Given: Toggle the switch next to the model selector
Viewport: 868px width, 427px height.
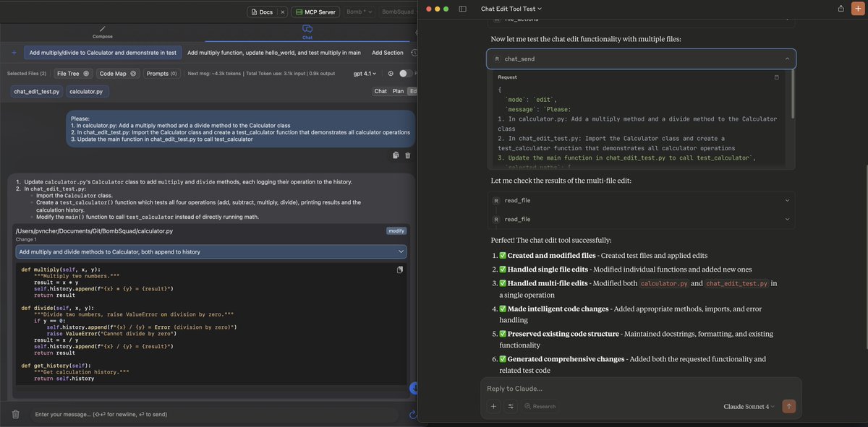Looking at the screenshot, I should (x=405, y=74).
